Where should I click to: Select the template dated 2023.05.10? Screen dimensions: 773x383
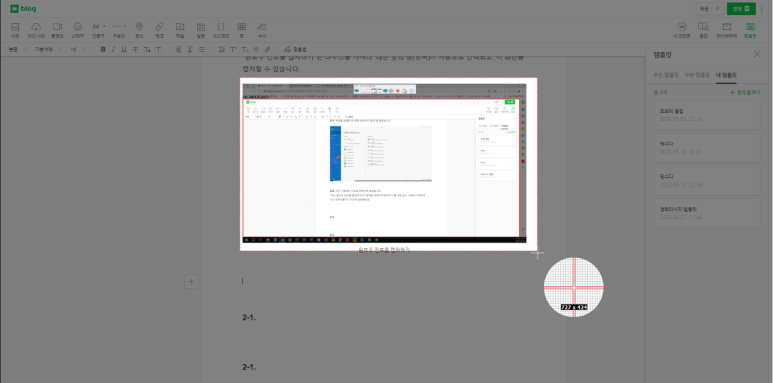coord(707,180)
